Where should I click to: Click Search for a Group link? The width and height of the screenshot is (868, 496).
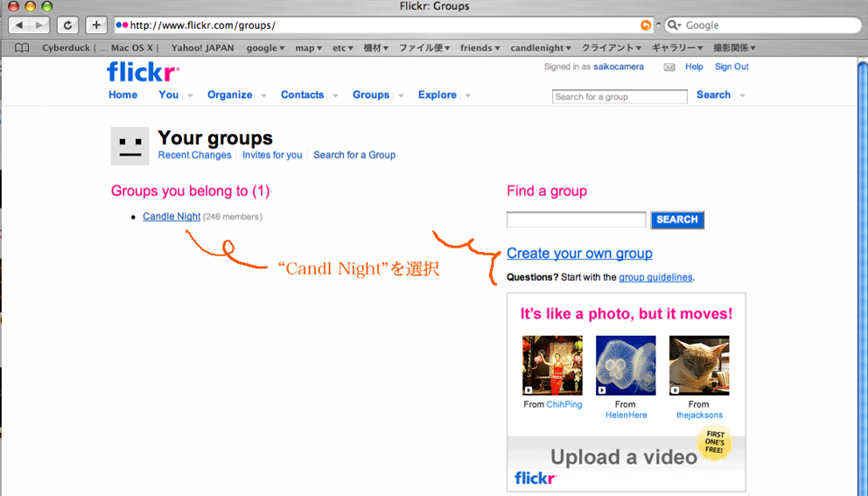[354, 155]
